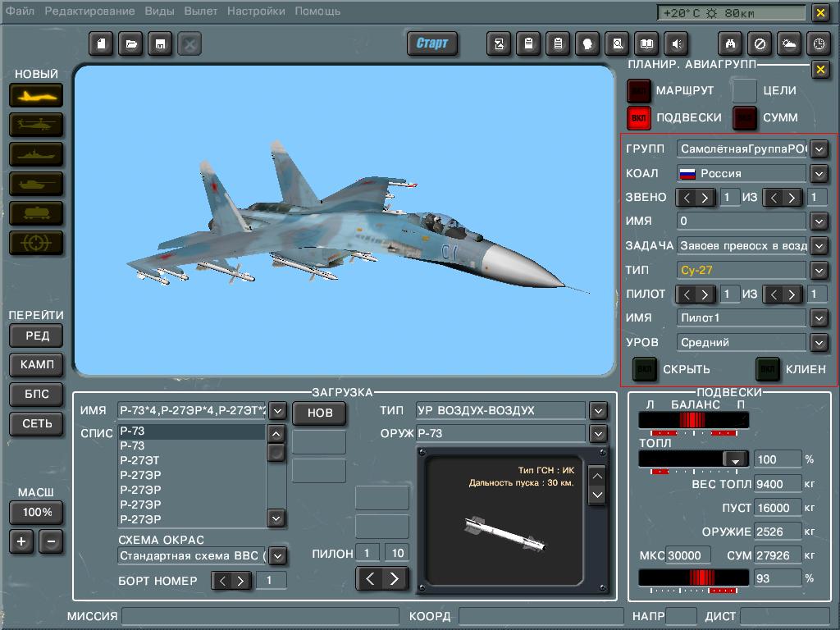Expand the ТИП Су-27 dropdown
Viewport: 840px width, 630px height.
pyautogui.click(x=819, y=270)
